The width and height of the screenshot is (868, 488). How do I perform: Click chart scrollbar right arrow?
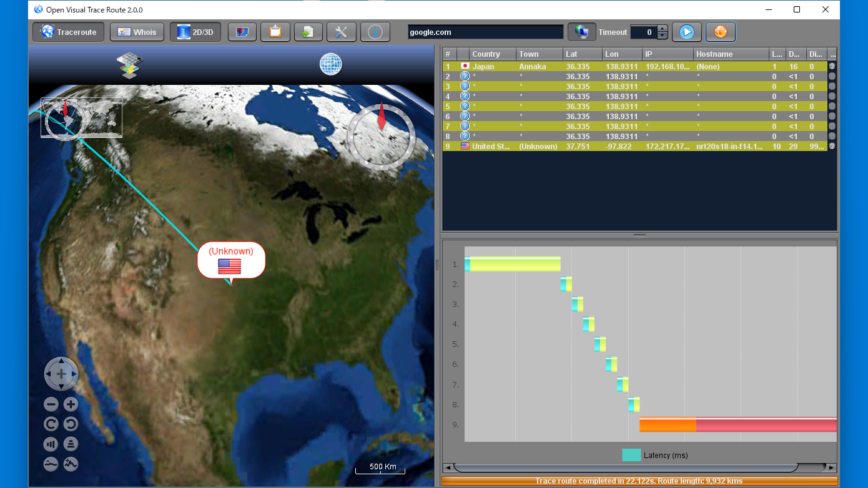tap(831, 467)
